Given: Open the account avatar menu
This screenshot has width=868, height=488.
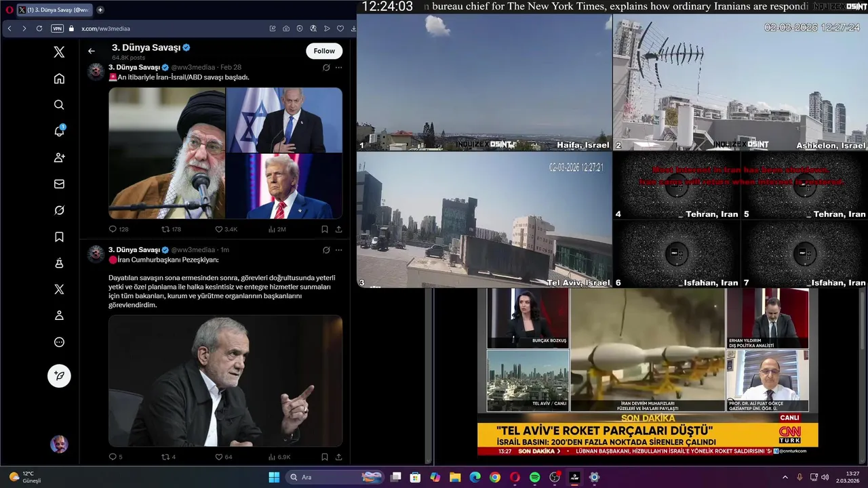Looking at the screenshot, I should pos(59,444).
